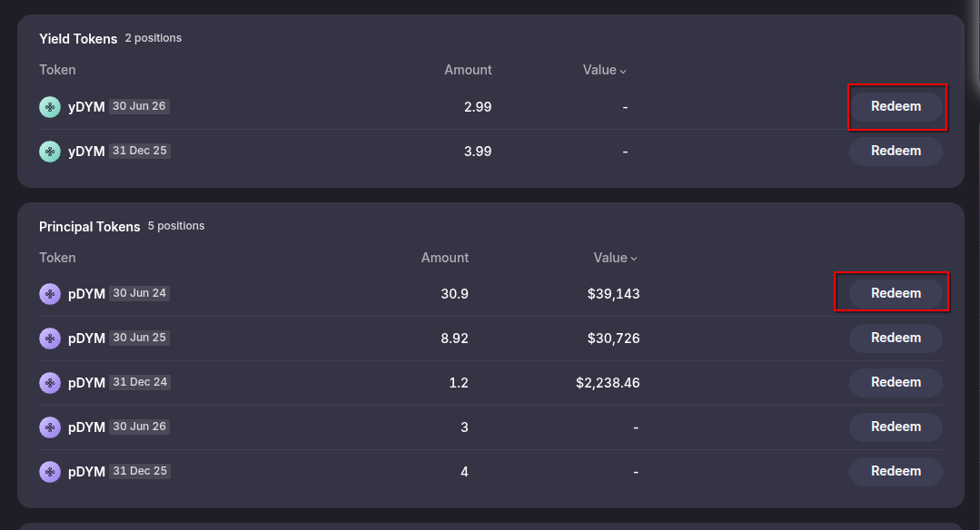Sort Principal Tokens by Value column

pos(616,258)
